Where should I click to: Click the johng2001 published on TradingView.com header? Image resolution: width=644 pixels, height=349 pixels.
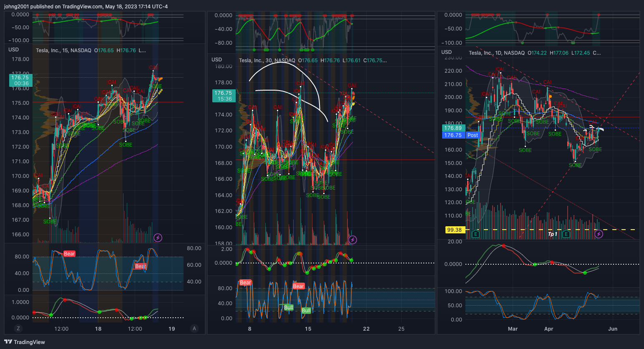86,7
